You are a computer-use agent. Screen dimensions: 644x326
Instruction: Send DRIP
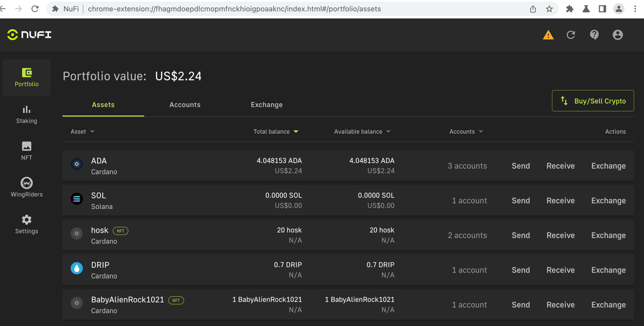click(521, 270)
